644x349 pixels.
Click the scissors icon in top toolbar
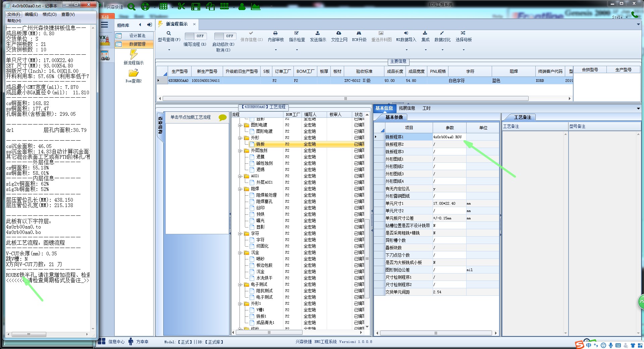pyautogui.click(x=181, y=6)
